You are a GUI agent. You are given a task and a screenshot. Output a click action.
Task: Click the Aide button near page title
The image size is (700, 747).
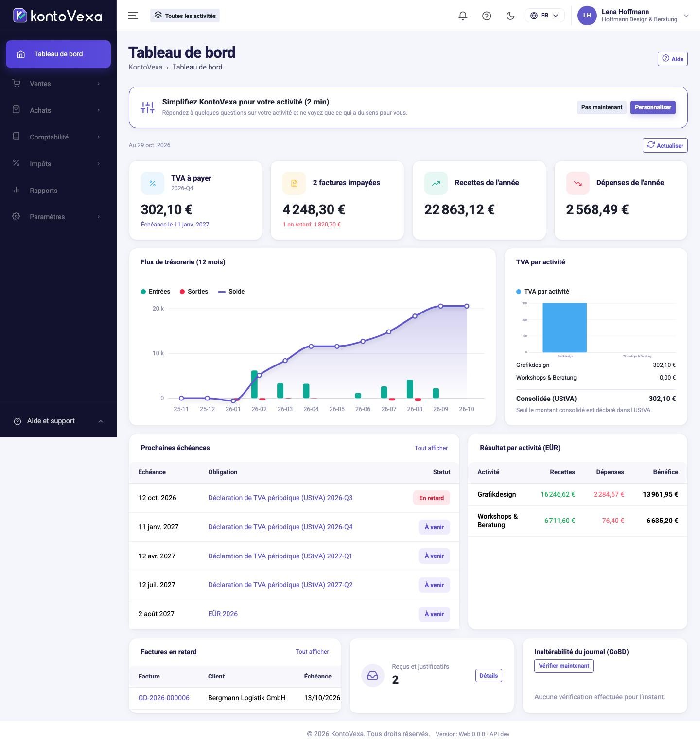click(673, 59)
